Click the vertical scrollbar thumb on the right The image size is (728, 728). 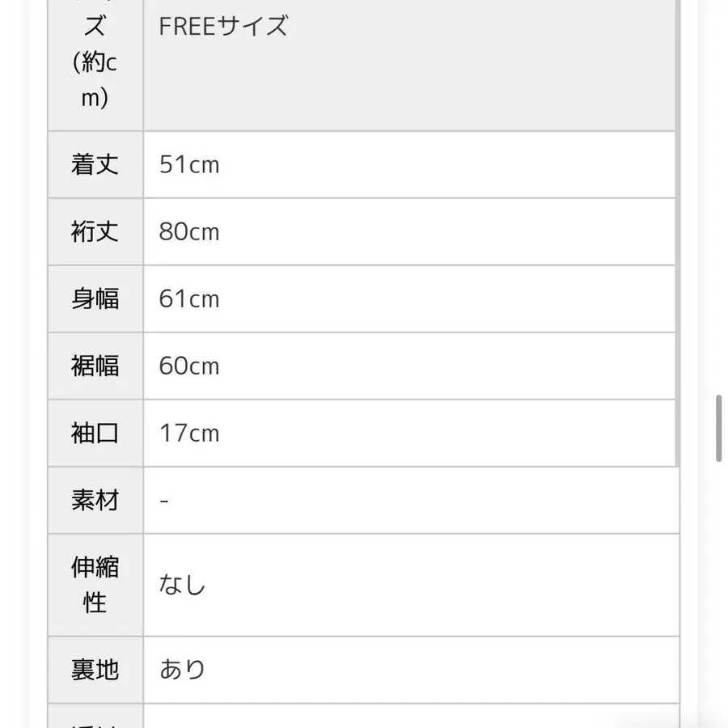coord(718,429)
